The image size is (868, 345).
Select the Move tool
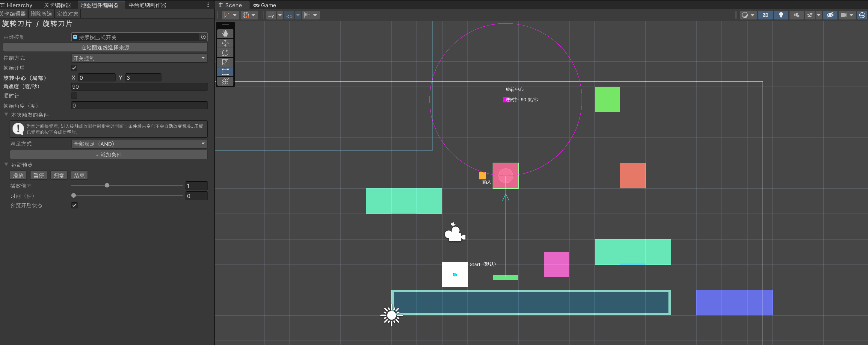tap(225, 43)
